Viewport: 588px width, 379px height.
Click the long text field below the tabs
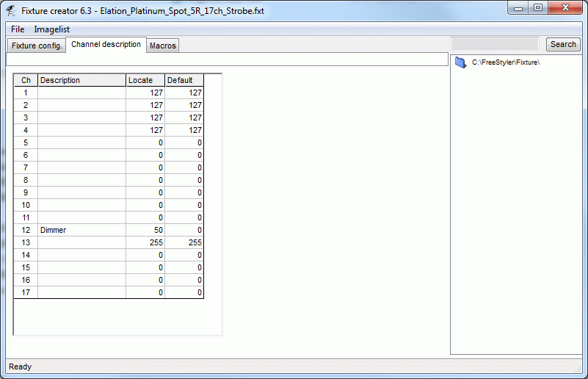click(227, 59)
